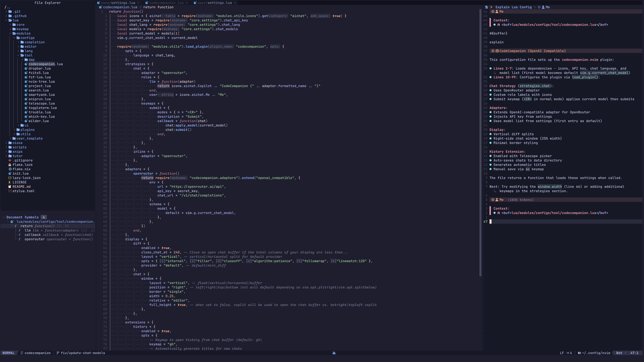Click the stylua.toml file icon
Image resolution: width=644 pixels, height=362 pixels.
point(10,191)
